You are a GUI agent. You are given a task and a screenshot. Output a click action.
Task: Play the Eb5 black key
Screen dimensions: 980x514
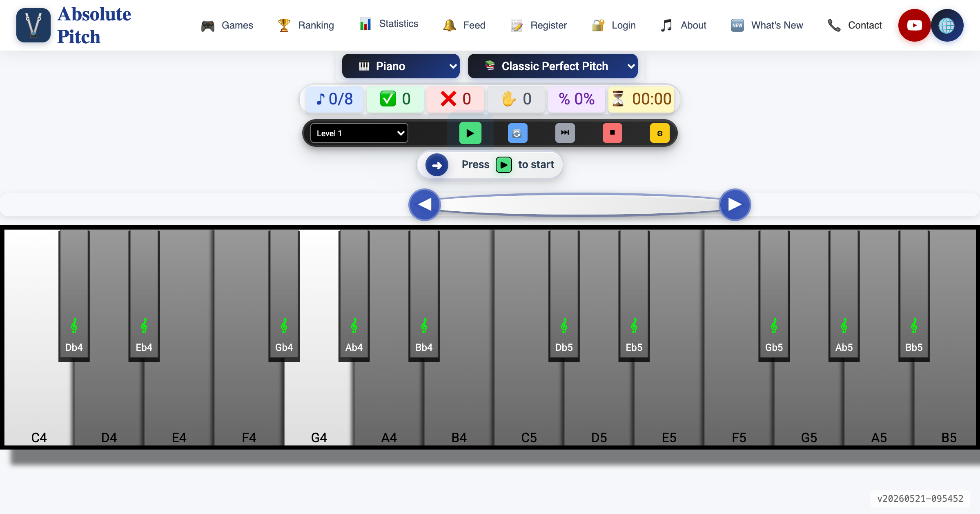pos(634,295)
